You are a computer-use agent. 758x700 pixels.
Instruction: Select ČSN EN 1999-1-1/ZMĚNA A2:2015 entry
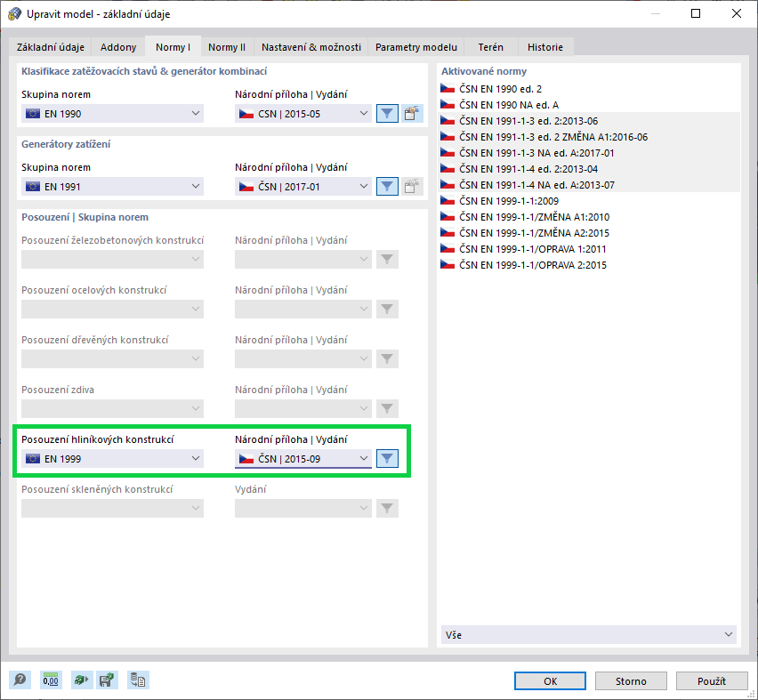589,232
